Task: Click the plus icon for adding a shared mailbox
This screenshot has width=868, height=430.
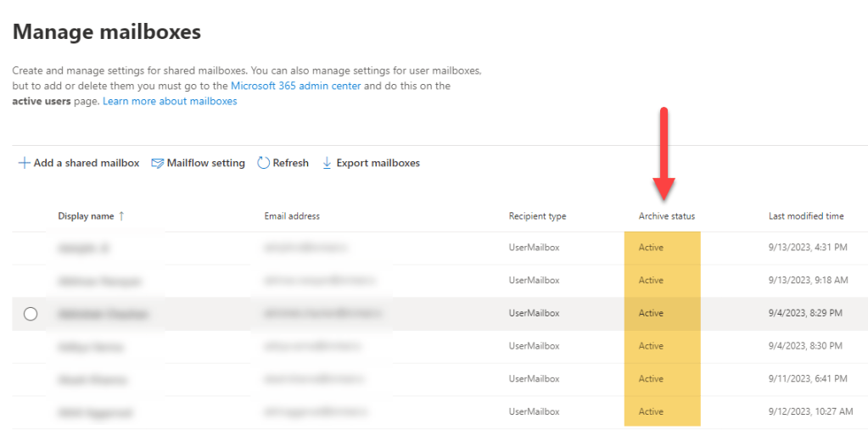Action: click(x=25, y=163)
